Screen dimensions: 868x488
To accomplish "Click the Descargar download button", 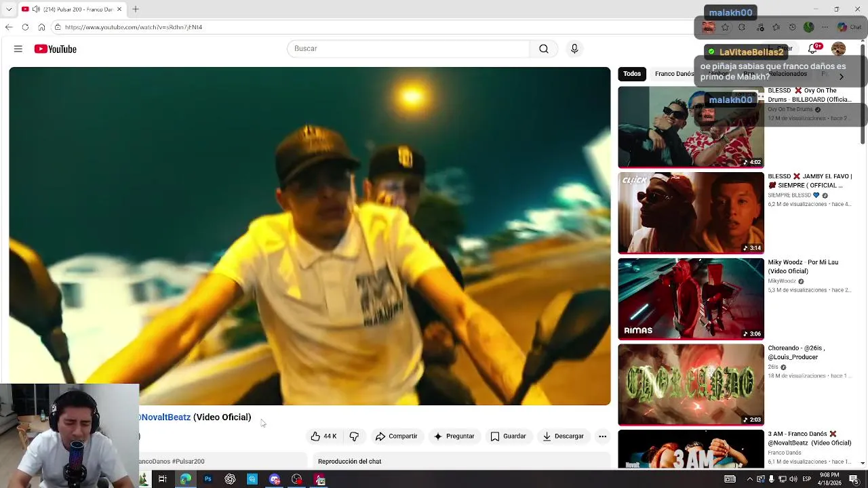I will 563,436.
